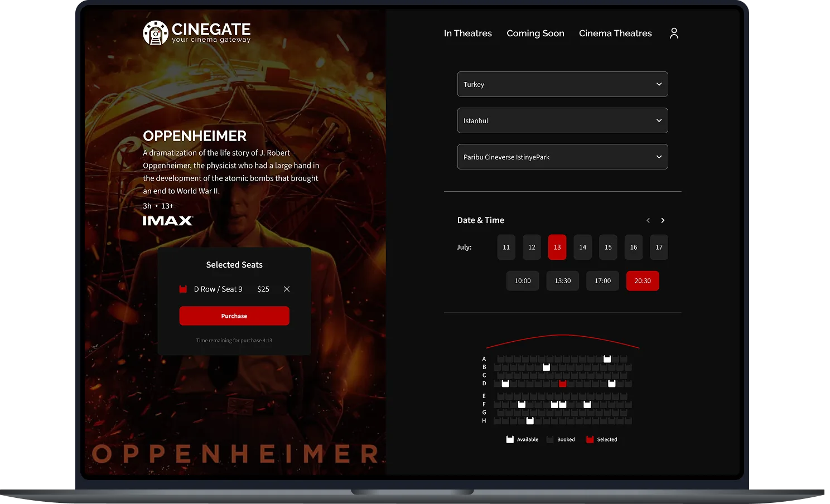Choose the 13:30 showtime

[562, 281]
